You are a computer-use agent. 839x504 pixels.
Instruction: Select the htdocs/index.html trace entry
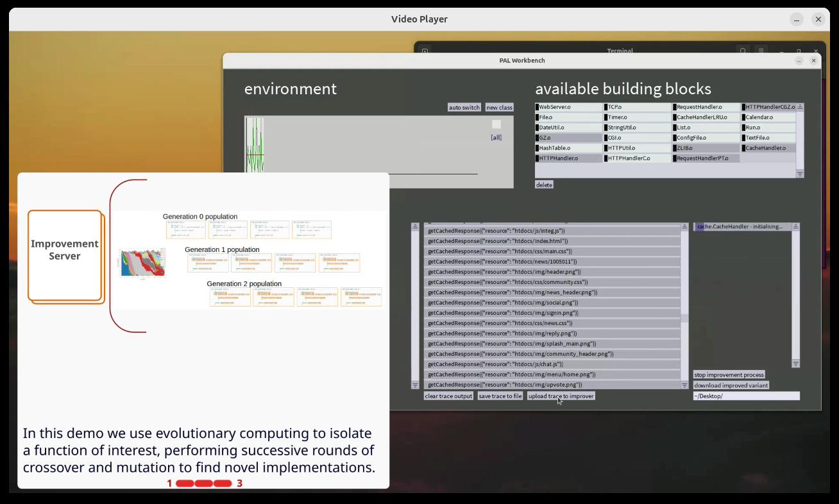point(552,241)
